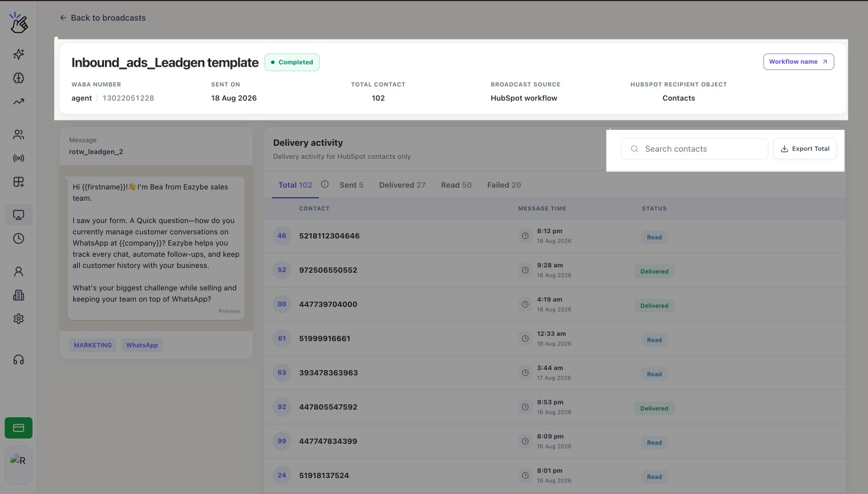Open the single user profile sidebar icon

[19, 271]
